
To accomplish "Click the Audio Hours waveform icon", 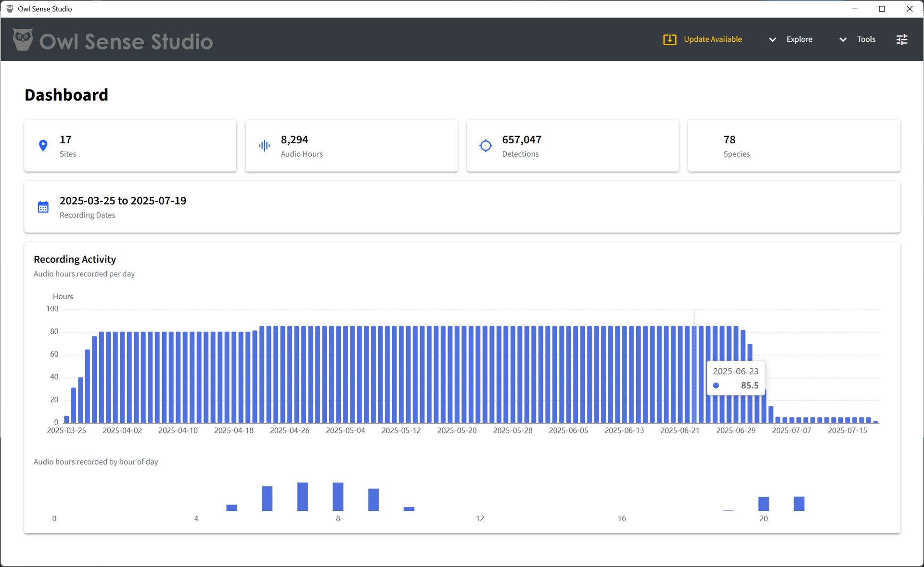I will [x=264, y=146].
